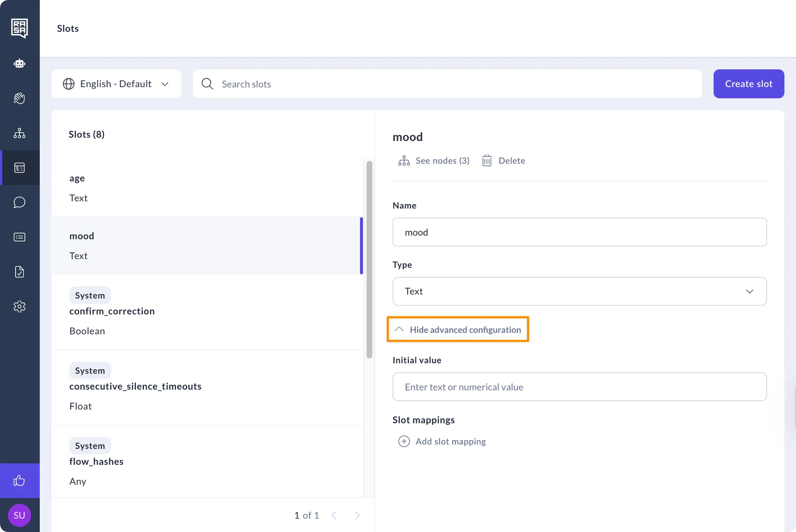Open the English - Default language dropdown
796x532 pixels.
(x=116, y=84)
